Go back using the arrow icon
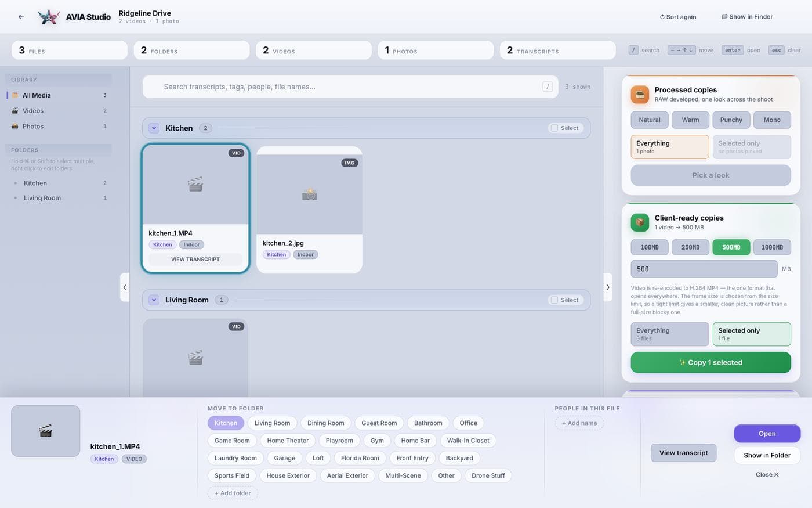 [x=21, y=17]
